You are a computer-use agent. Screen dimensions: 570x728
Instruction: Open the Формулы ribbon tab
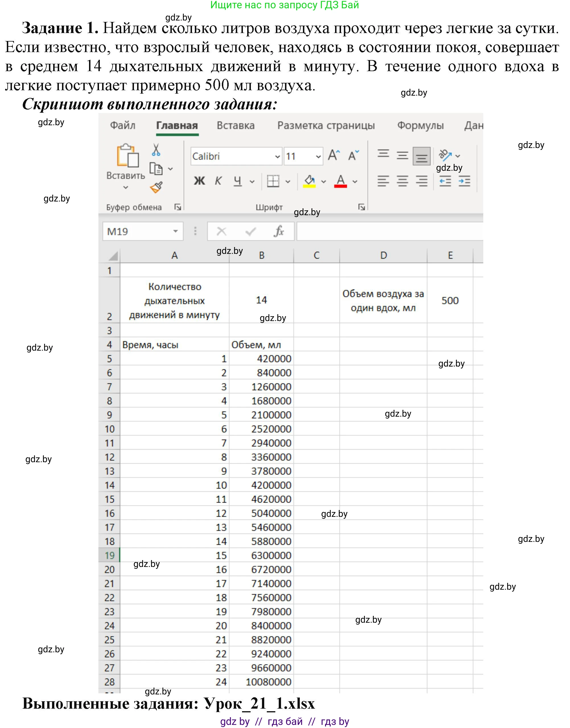(x=420, y=125)
